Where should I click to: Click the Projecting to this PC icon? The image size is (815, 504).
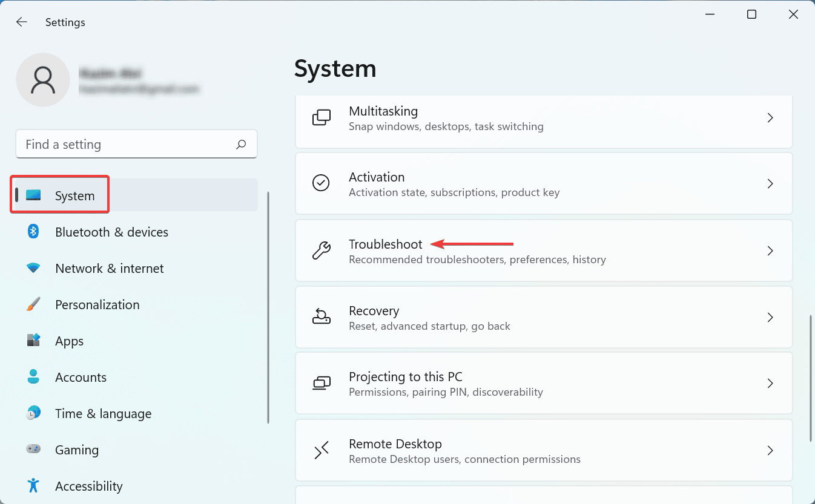coord(321,383)
